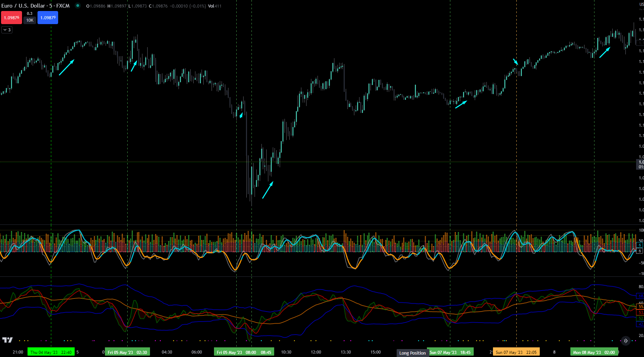Select the cyan arrow near Thu 04 May line
Screen dimensions: 644x357
66,67
